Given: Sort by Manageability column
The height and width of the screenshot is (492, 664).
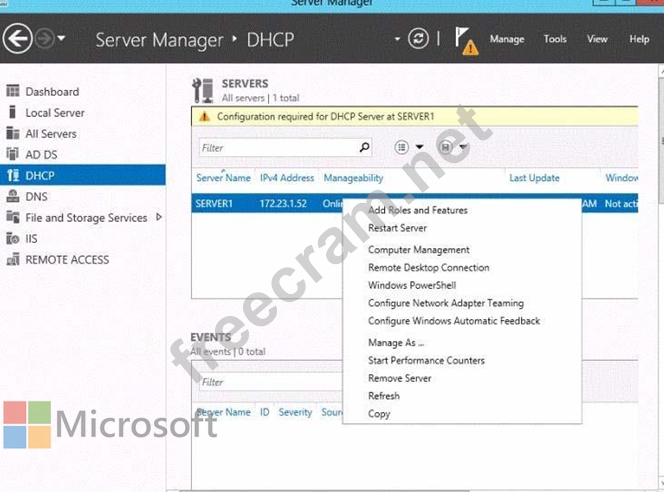Looking at the screenshot, I should point(353,178).
